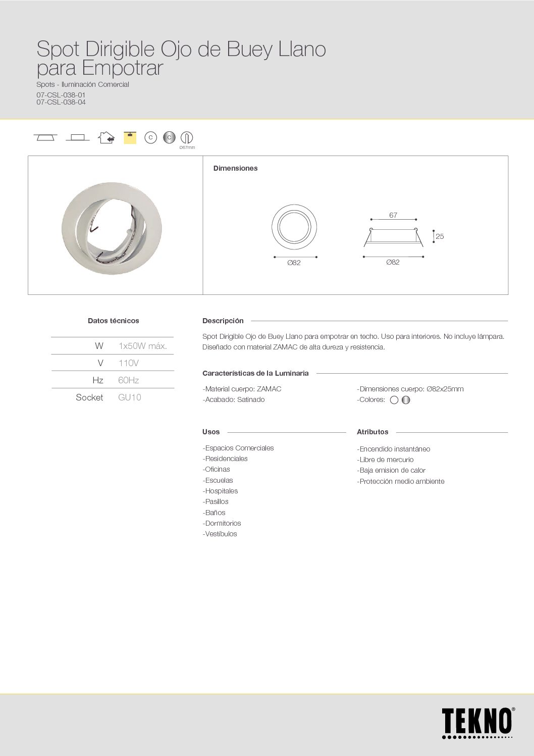Click the 'Datos técnicos' heading

click(114, 321)
